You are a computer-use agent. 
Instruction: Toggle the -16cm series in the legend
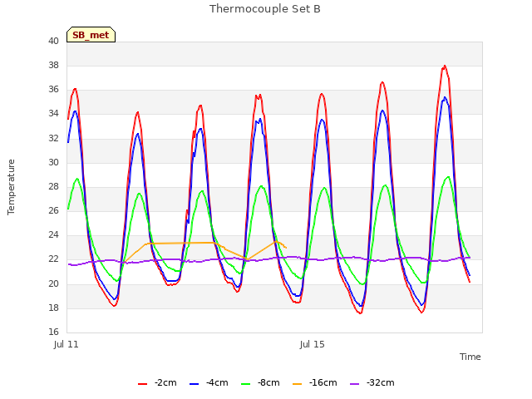click(x=314, y=382)
